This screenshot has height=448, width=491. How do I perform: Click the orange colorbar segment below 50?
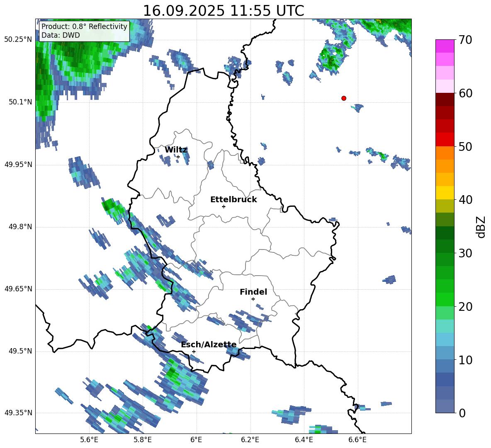pyautogui.click(x=445, y=153)
